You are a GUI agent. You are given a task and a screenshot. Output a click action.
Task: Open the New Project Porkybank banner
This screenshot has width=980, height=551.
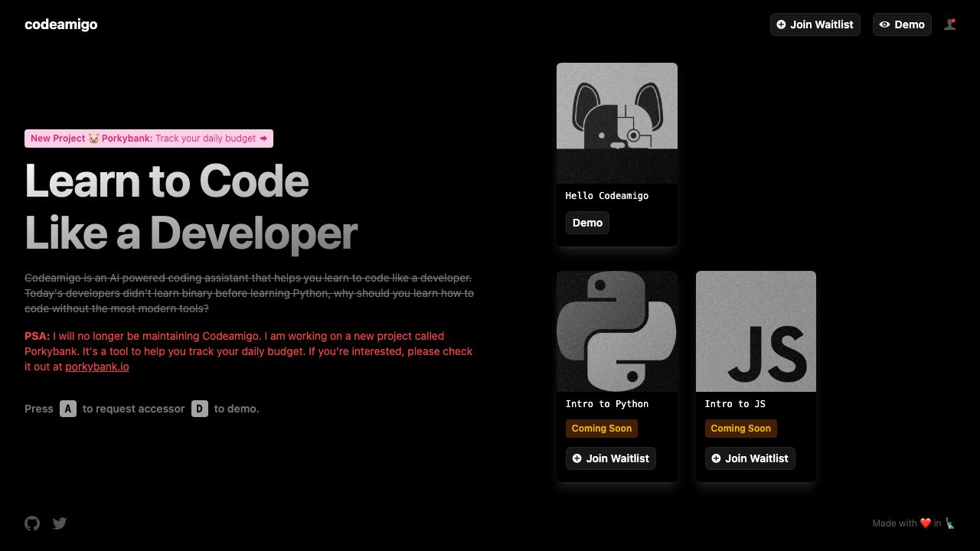coord(149,139)
